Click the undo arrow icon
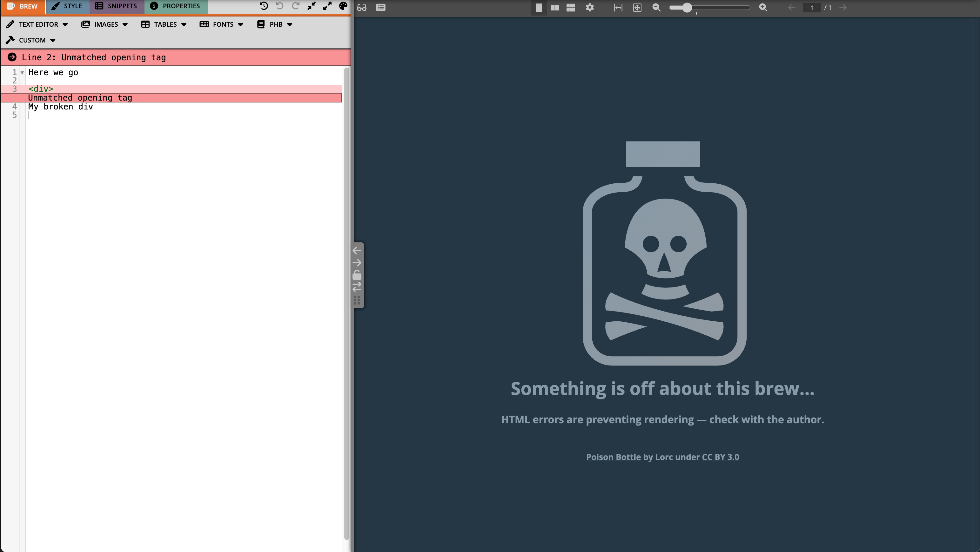The image size is (980, 552). point(280,6)
